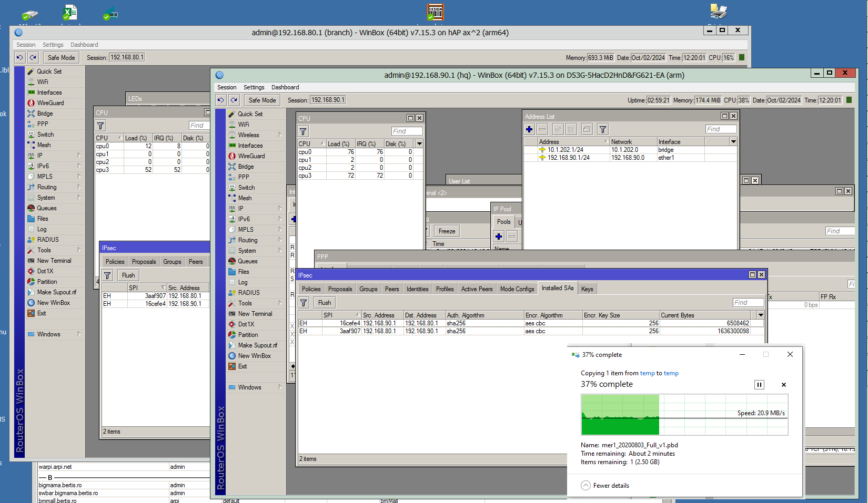Click Find field in Address List

click(721, 129)
